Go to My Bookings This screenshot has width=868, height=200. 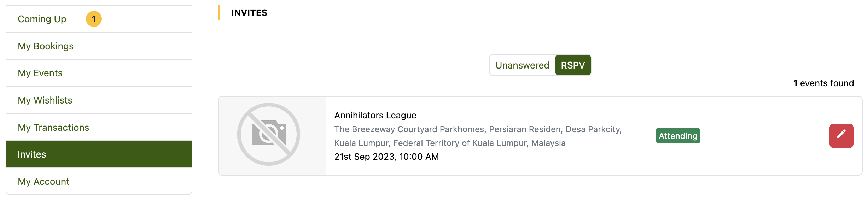coord(46,46)
